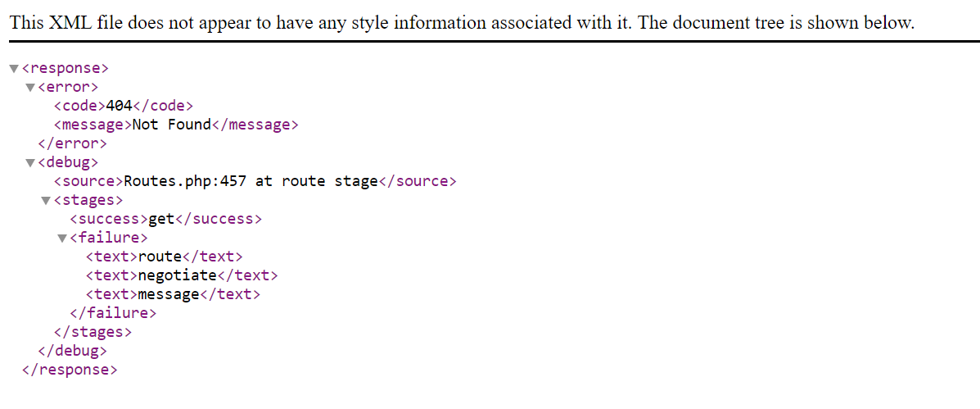The image size is (980, 409).
Task: Collapse the error element triangle
Action: (x=30, y=88)
